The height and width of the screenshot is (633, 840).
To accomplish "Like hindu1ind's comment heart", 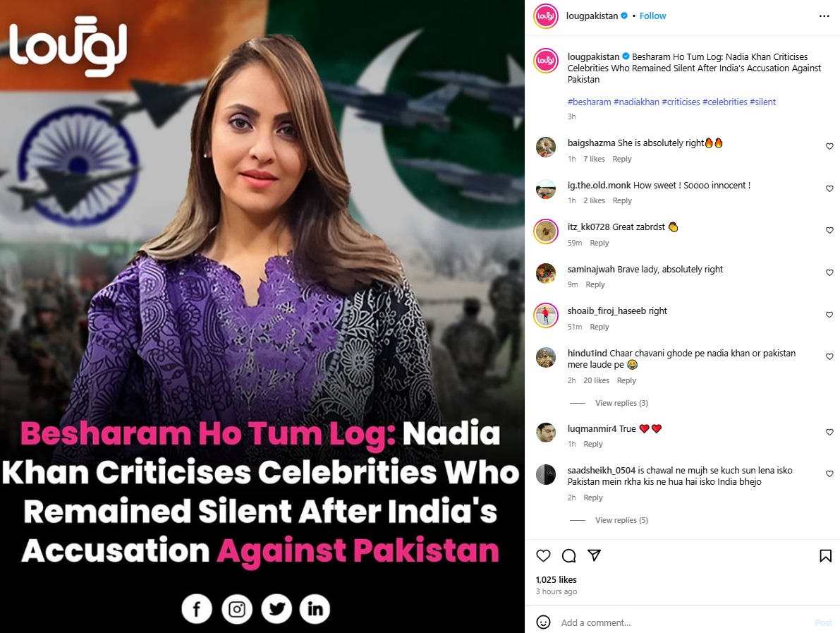I will [x=829, y=356].
